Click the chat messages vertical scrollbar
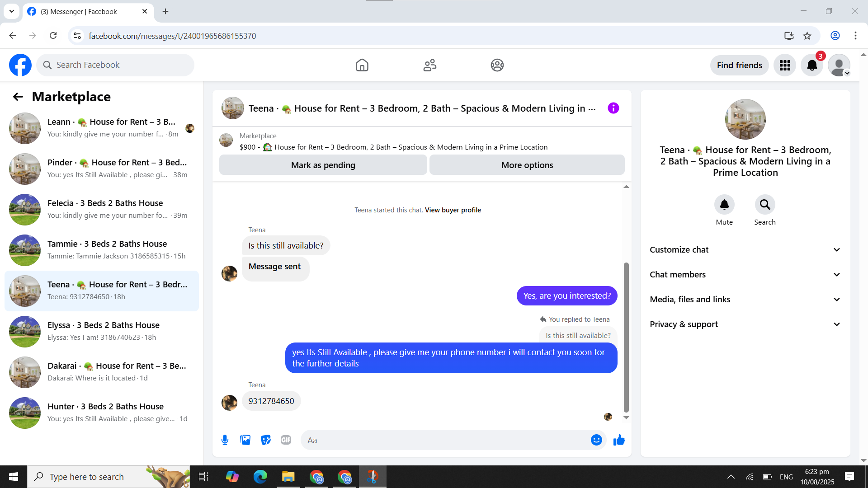Screen dimensions: 868x488 [626, 337]
